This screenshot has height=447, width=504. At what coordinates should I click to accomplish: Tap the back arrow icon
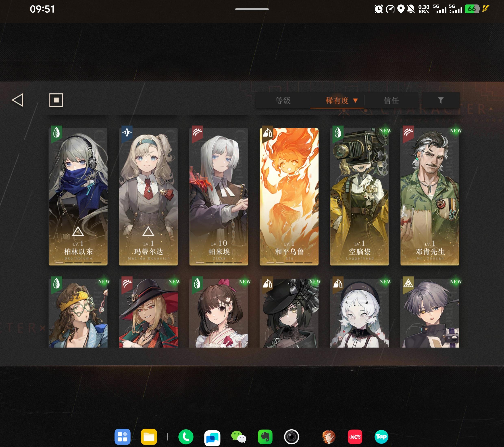point(18,100)
